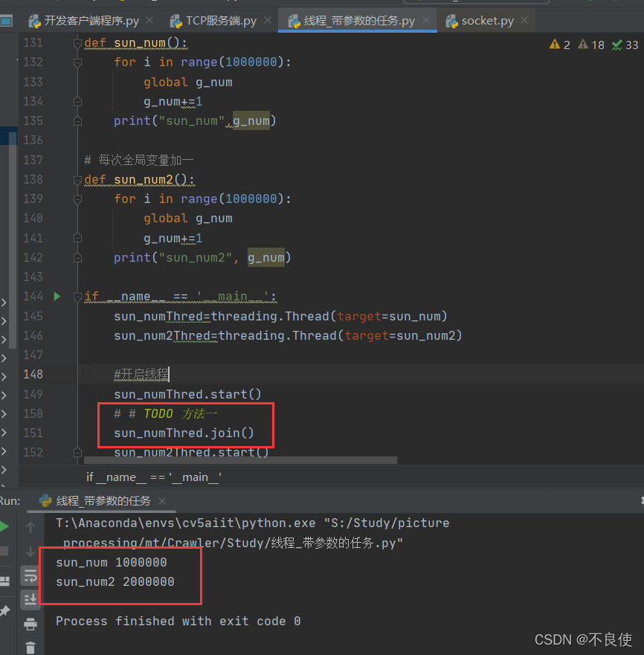Place cursor on sun_numThred.join() line

point(184,433)
